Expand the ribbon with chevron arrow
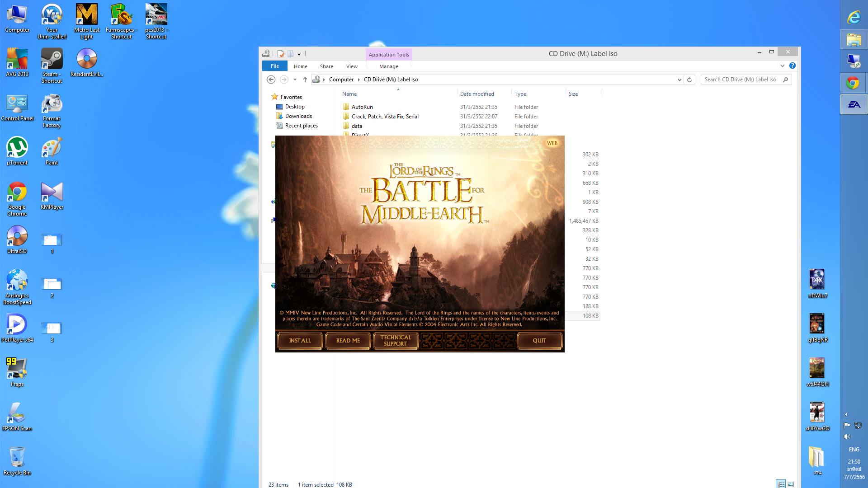 pos(783,66)
